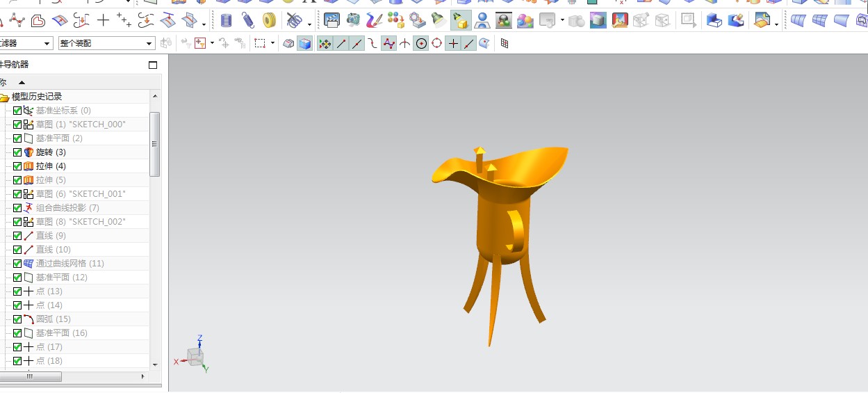
Task: Click the Point tool plus icon
Action: point(103,21)
